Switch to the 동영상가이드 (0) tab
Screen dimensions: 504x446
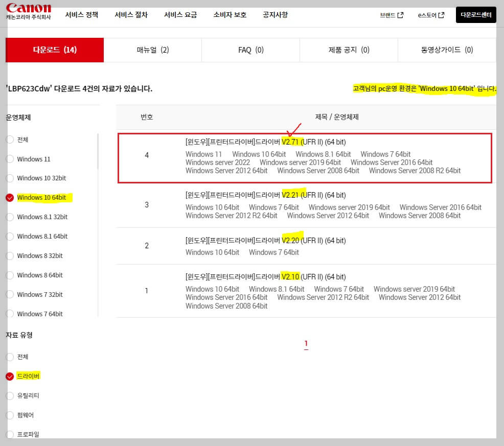point(447,50)
